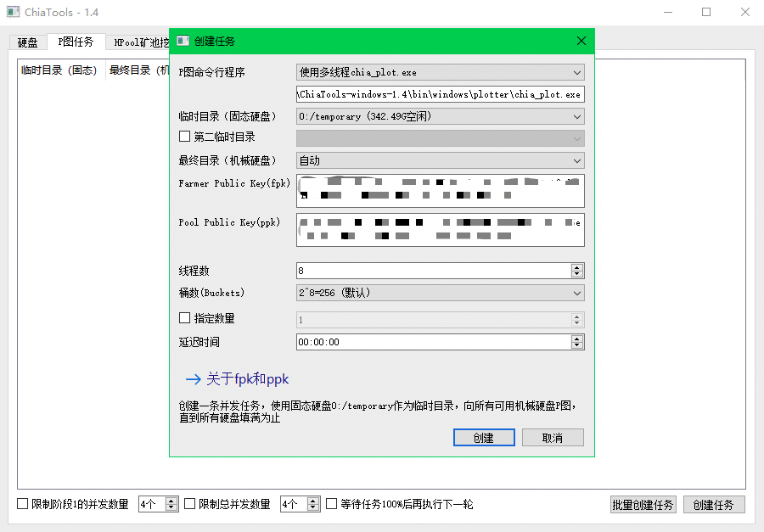The image size is (764, 532).
Task: Click the 临时目录 (固态) column header
Action: tap(59, 70)
